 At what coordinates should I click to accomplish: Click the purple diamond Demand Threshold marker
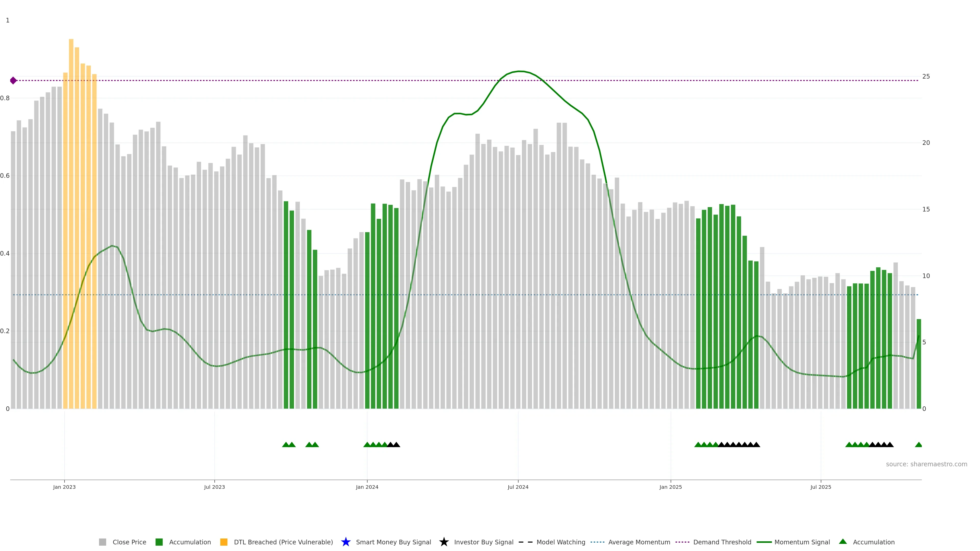13,81
